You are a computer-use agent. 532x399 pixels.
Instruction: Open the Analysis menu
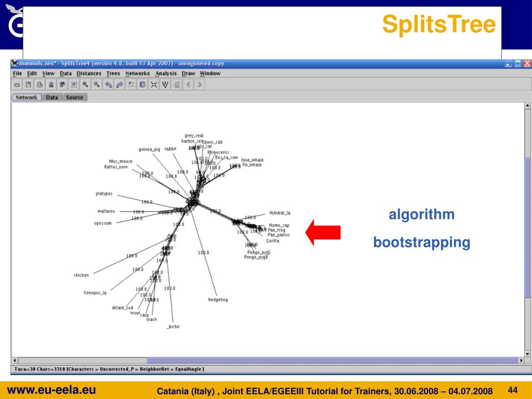(x=166, y=73)
